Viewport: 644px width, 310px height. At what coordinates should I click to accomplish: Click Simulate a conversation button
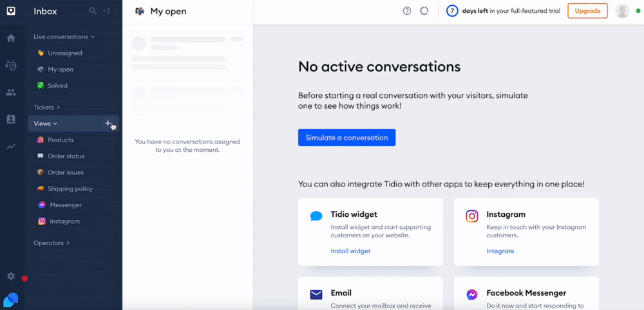346,138
